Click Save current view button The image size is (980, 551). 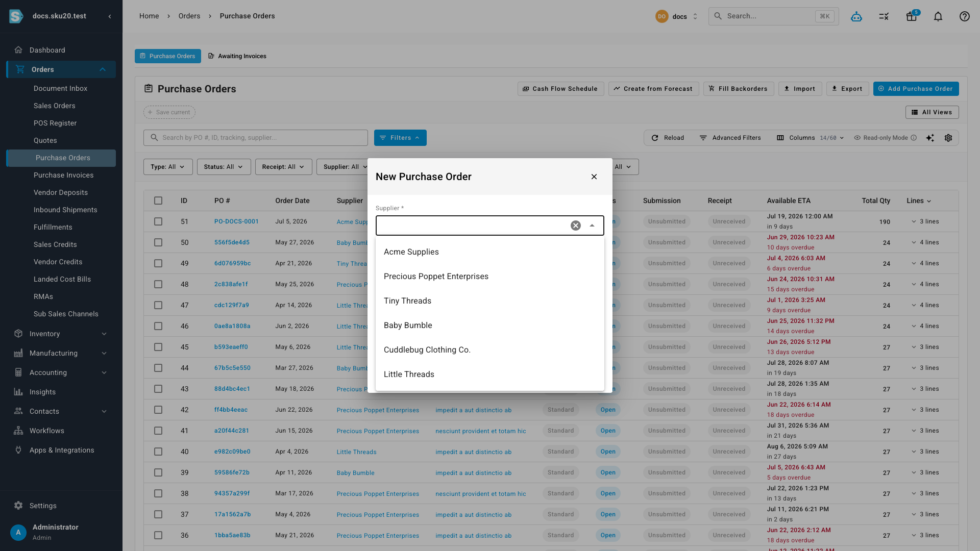coord(169,112)
